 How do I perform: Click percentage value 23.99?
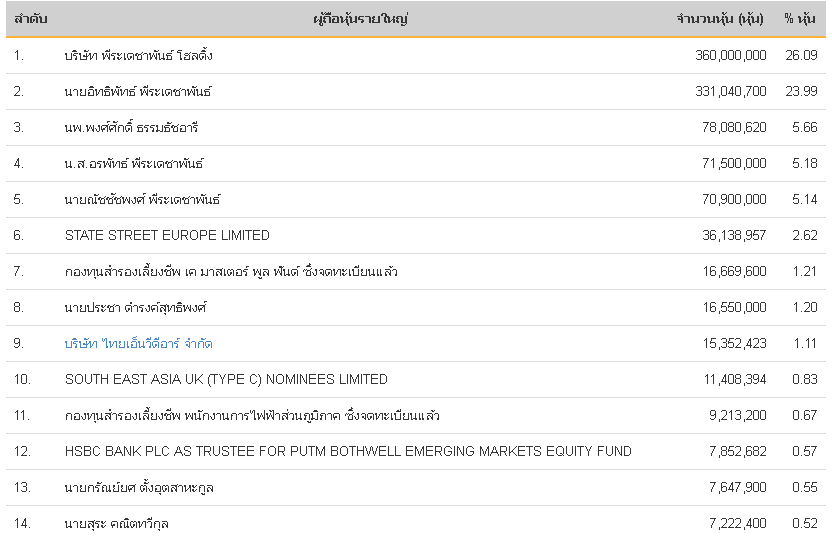coord(801,91)
